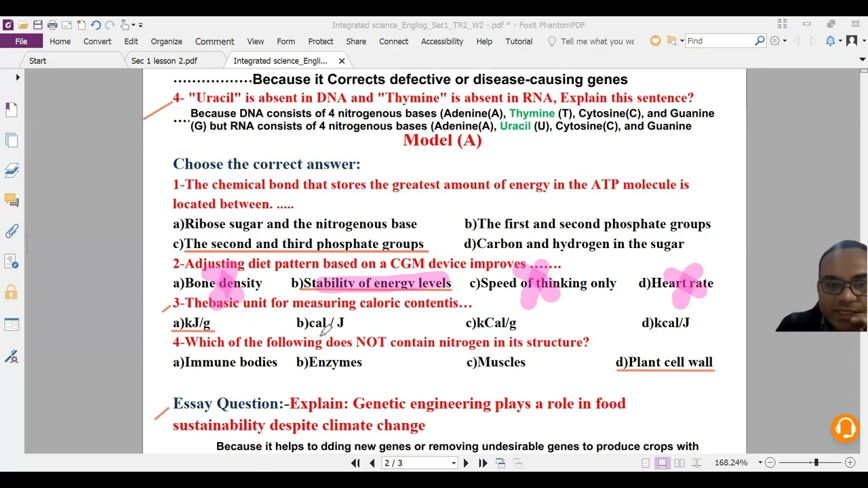868x488 pixels.
Task: Expand the dropdown beside settings gear
Action: pos(785,41)
